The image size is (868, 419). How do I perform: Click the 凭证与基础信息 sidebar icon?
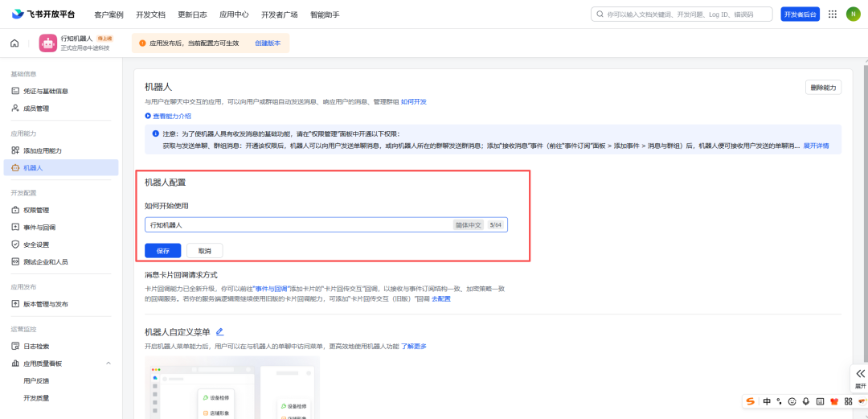(x=15, y=91)
